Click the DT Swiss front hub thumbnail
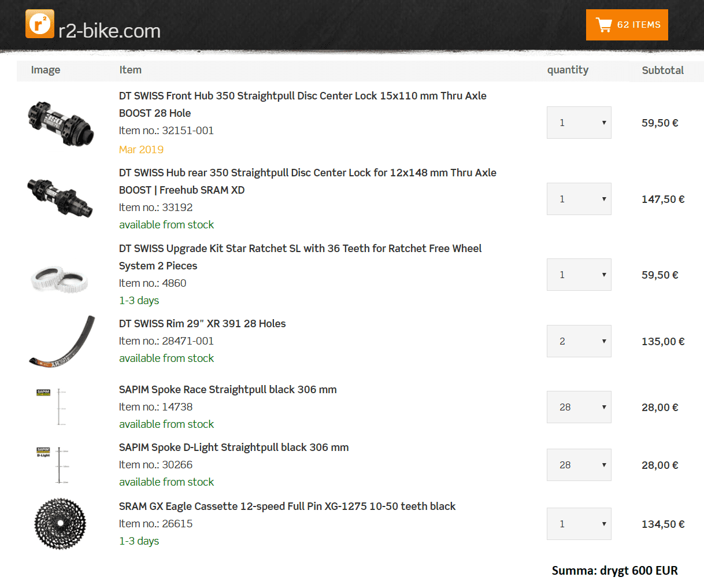 tap(60, 123)
